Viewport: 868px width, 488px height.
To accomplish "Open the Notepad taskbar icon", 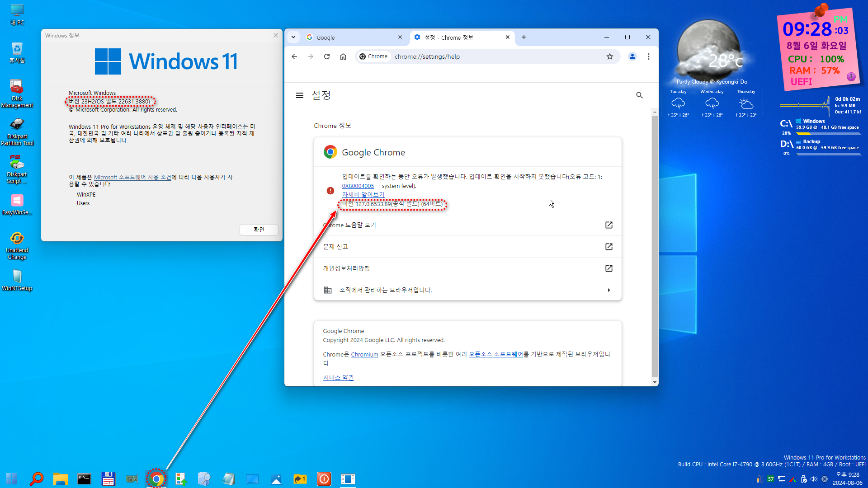I will (228, 479).
